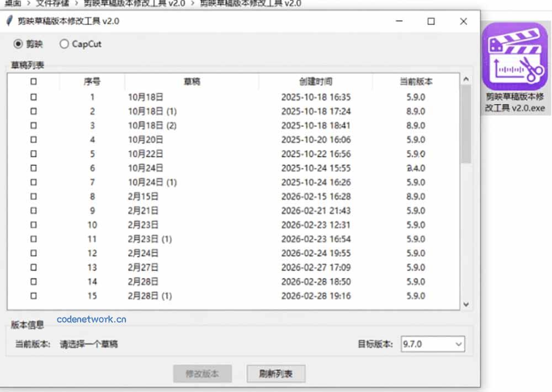Viewport: 552px width, 392px height.
Task: Check the box for draft row 8
Action: (34, 196)
